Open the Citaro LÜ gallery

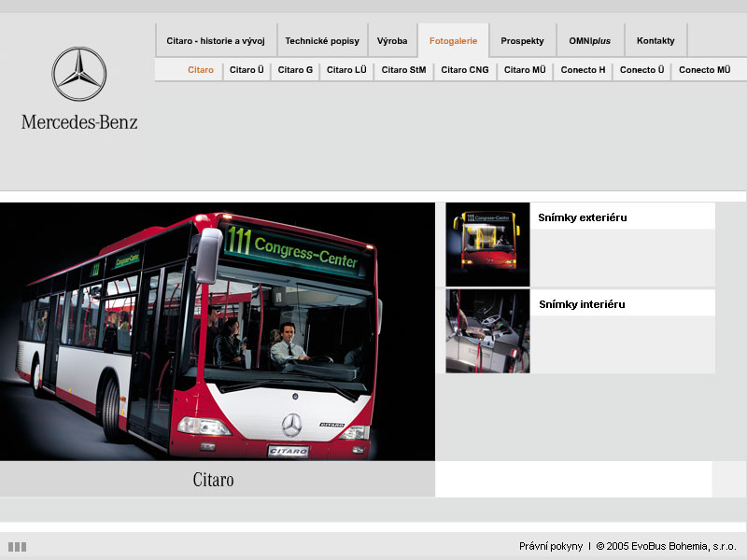346,70
